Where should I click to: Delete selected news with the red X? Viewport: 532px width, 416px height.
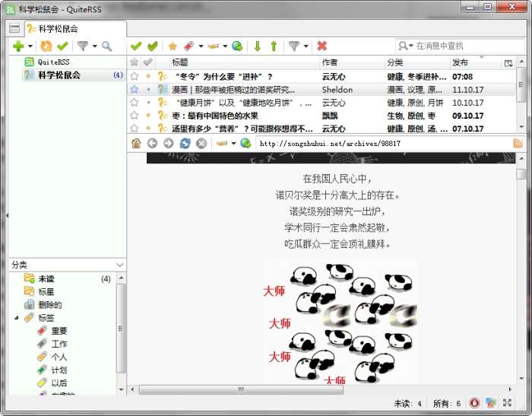click(322, 46)
